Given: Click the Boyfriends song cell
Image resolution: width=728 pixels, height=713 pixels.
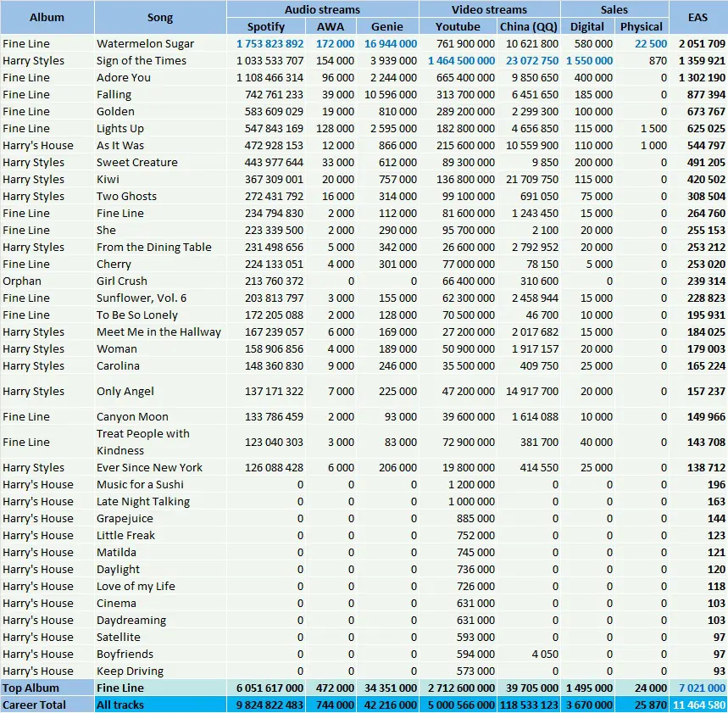Looking at the screenshot, I should coord(160,654).
